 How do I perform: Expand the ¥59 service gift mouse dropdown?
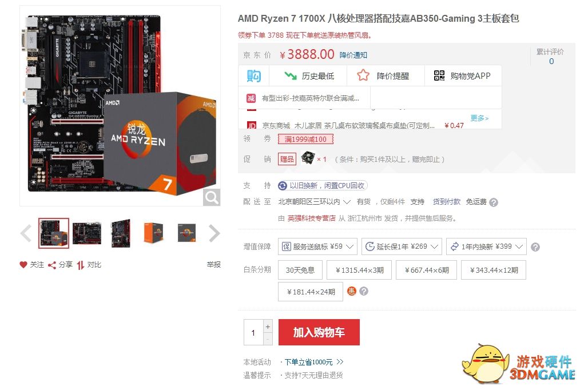[x=317, y=246]
